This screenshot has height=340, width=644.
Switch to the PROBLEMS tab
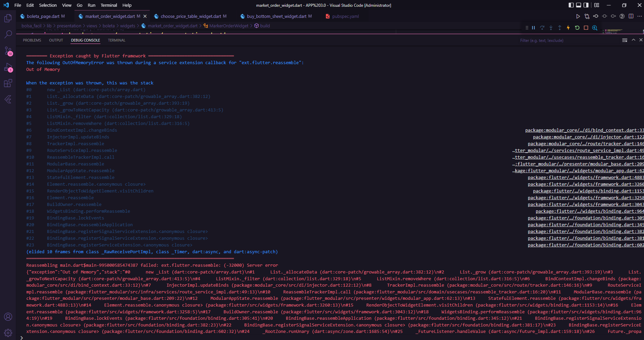coord(32,40)
